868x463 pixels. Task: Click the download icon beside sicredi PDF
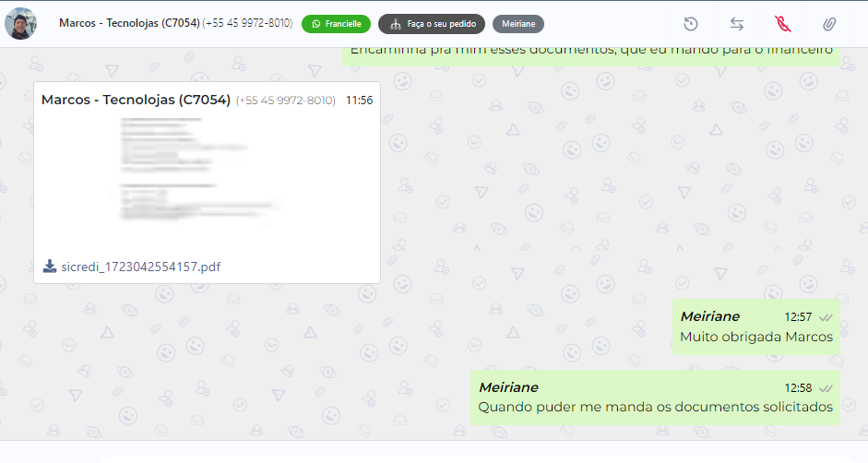click(50, 267)
